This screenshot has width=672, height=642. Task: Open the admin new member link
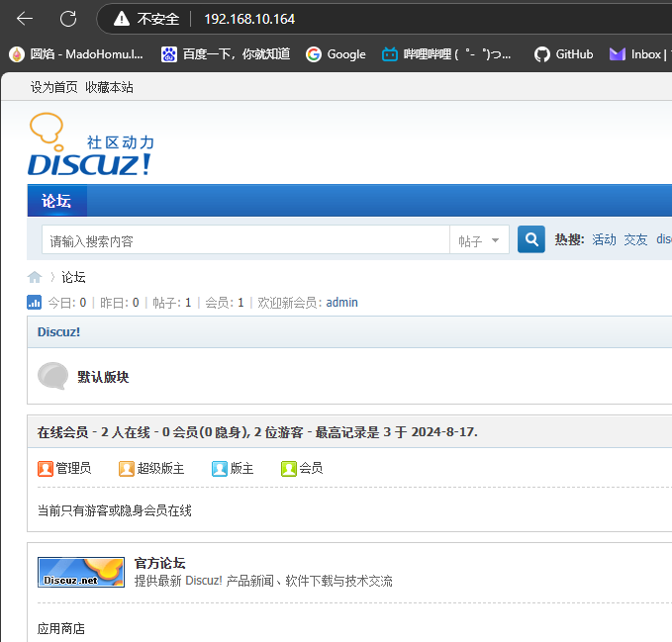[x=341, y=303]
